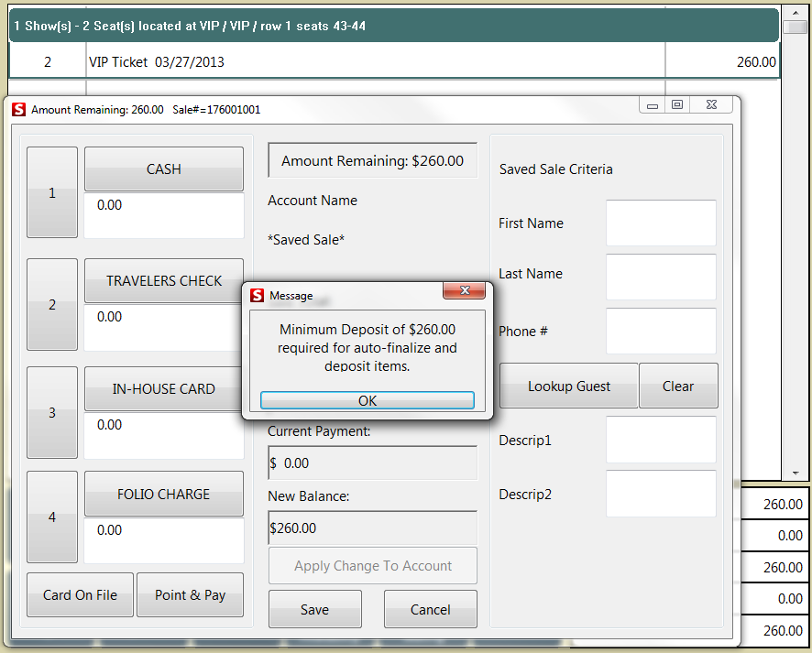Viewport: 812px width, 653px height.
Task: Cancel the payment window
Action: [430, 610]
